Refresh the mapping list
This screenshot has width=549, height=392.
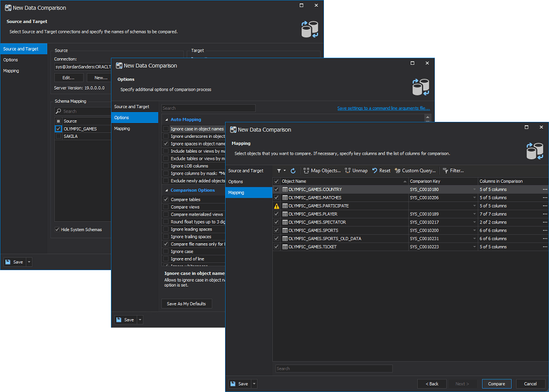pos(293,171)
